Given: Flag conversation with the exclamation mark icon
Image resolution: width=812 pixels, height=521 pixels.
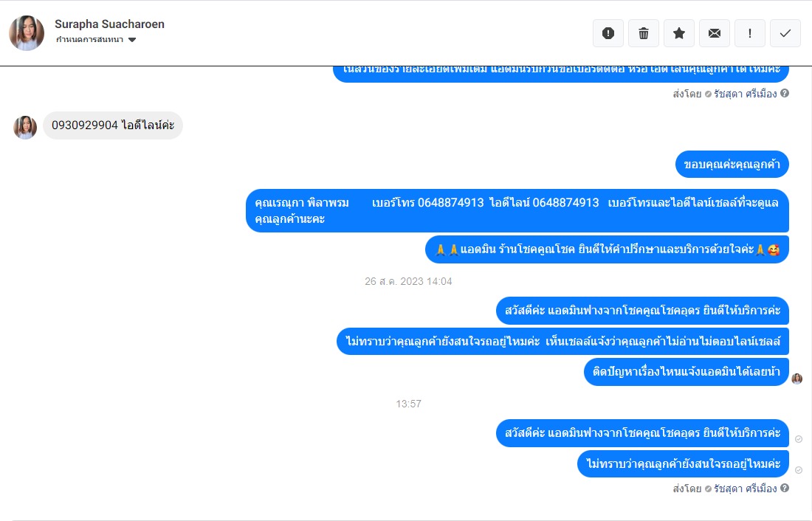Looking at the screenshot, I should pos(750,33).
